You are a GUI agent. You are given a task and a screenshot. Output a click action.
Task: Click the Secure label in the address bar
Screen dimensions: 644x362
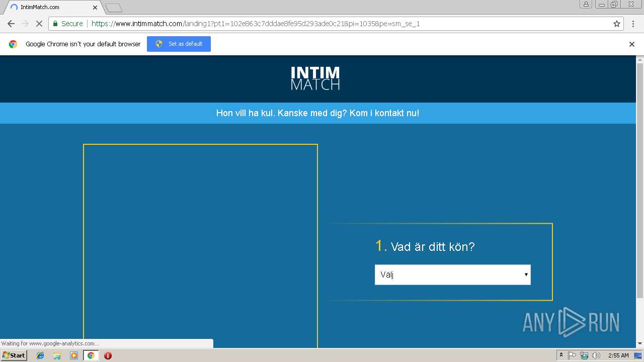click(72, 24)
